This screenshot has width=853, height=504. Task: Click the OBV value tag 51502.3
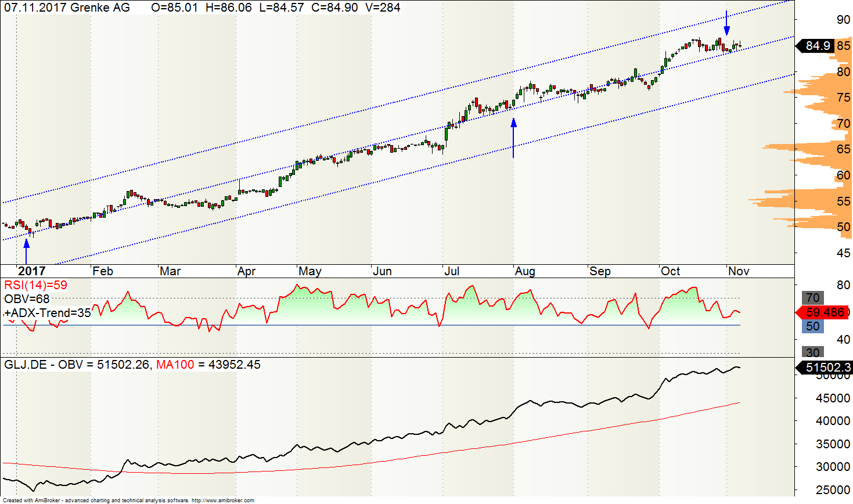[x=825, y=367]
